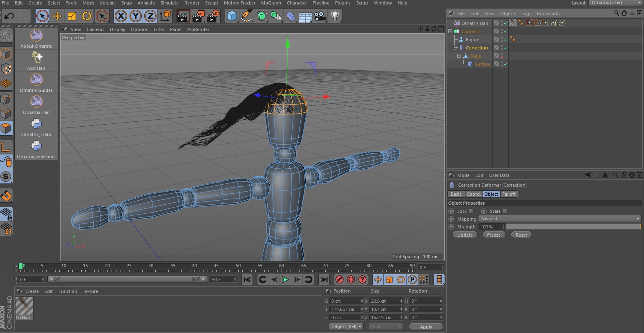Image resolution: width=644 pixels, height=333 pixels.
Task: Add a Camera object
Action: click(320, 16)
